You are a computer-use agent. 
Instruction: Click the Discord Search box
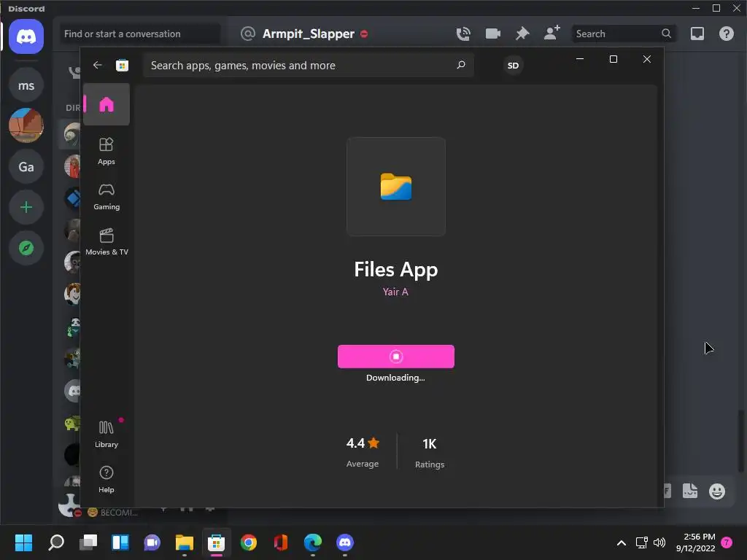(624, 34)
